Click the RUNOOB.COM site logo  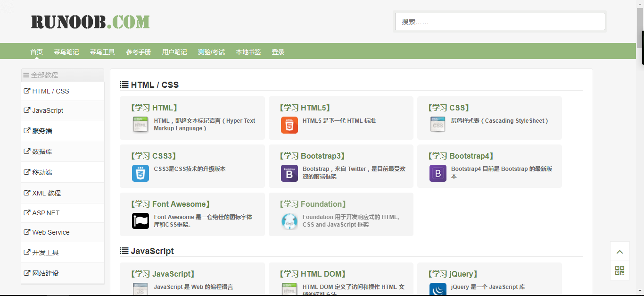(91, 22)
